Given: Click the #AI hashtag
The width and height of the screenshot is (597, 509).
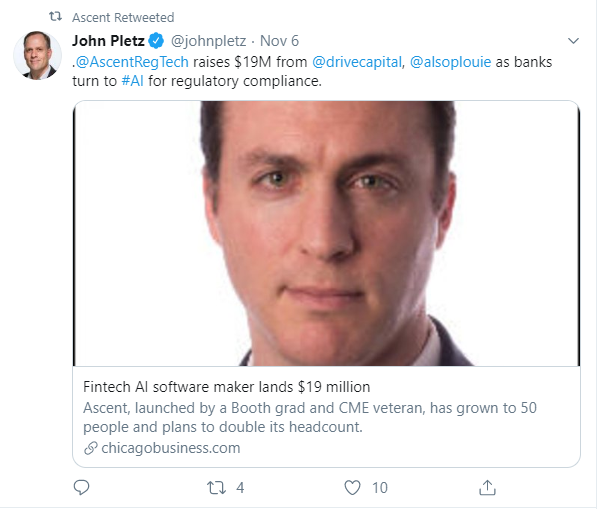Looking at the screenshot, I should 132,81.
